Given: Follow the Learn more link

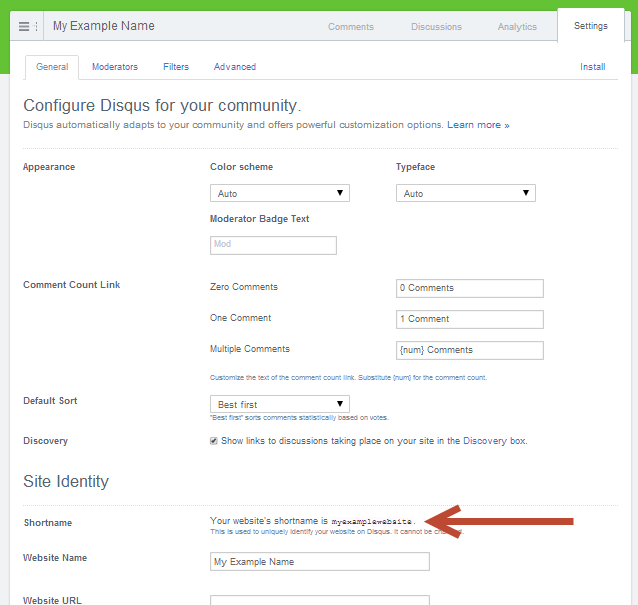Looking at the screenshot, I should coord(478,125).
